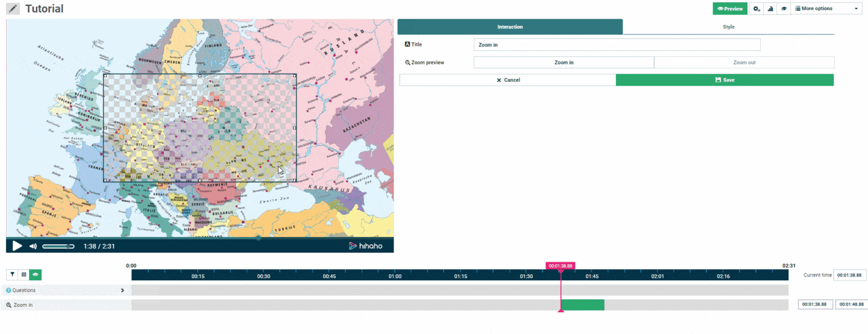Click the graduation cap icon

click(784, 8)
